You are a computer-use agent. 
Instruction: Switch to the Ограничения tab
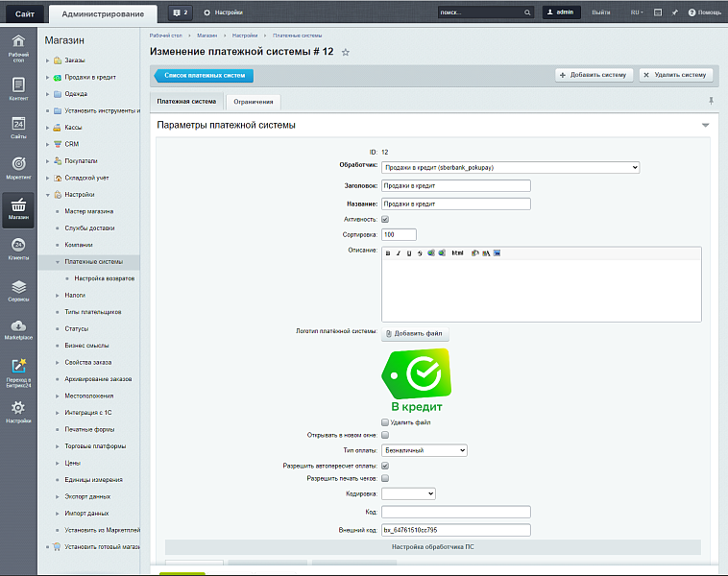pyautogui.click(x=254, y=102)
